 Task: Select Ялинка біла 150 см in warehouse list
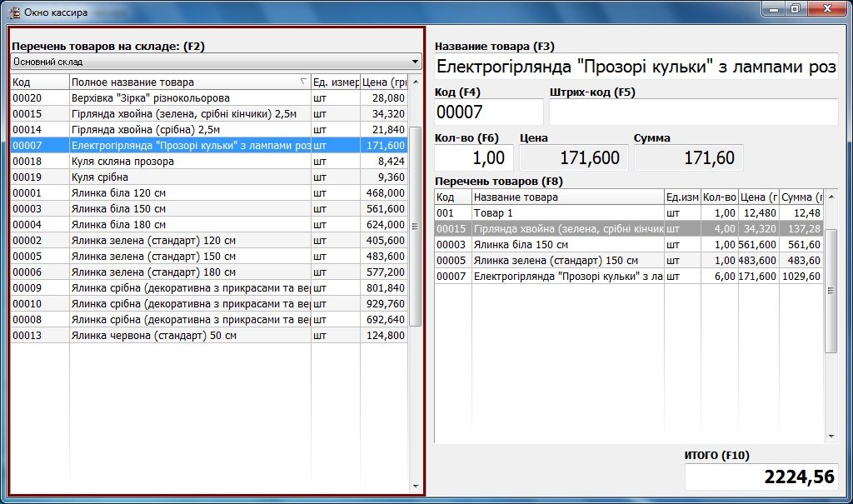point(209,208)
